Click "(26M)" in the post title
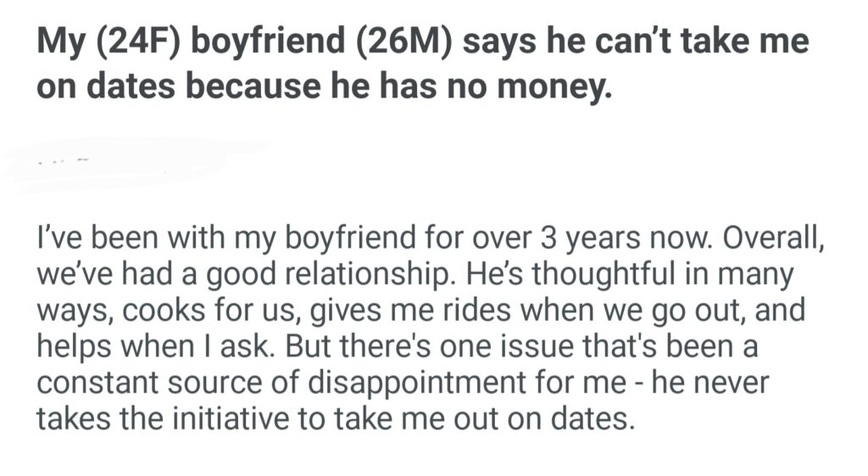This screenshot has height=476, width=868. click(x=410, y=44)
